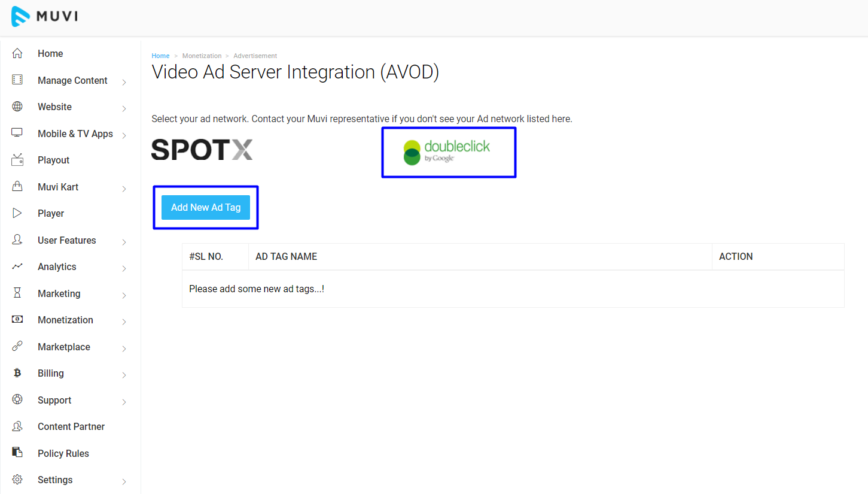This screenshot has width=868, height=494.
Task: Click the Home house icon in sidebar
Action: [x=17, y=53]
